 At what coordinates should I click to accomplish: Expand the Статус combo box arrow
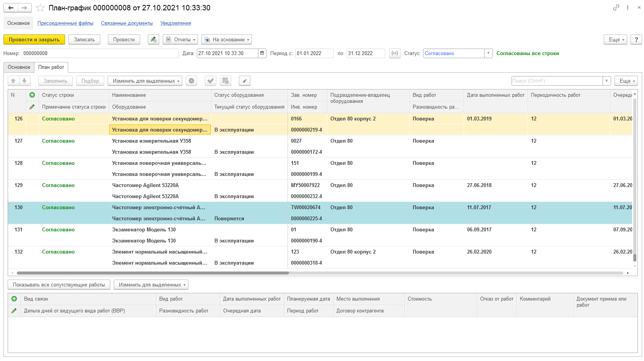pyautogui.click(x=488, y=54)
